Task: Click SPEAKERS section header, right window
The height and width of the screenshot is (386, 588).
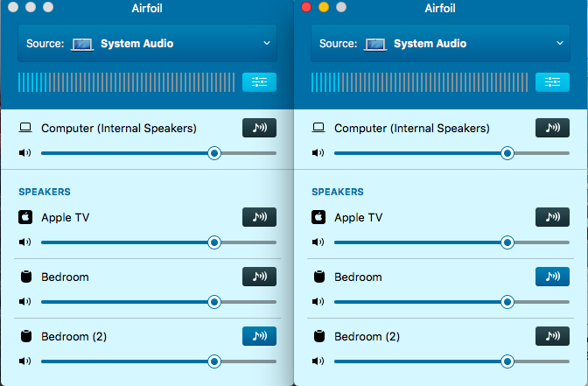Action: [x=338, y=192]
